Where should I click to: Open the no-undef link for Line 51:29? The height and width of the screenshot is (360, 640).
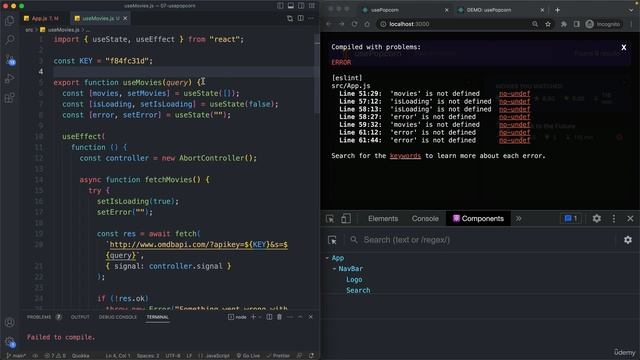514,93
